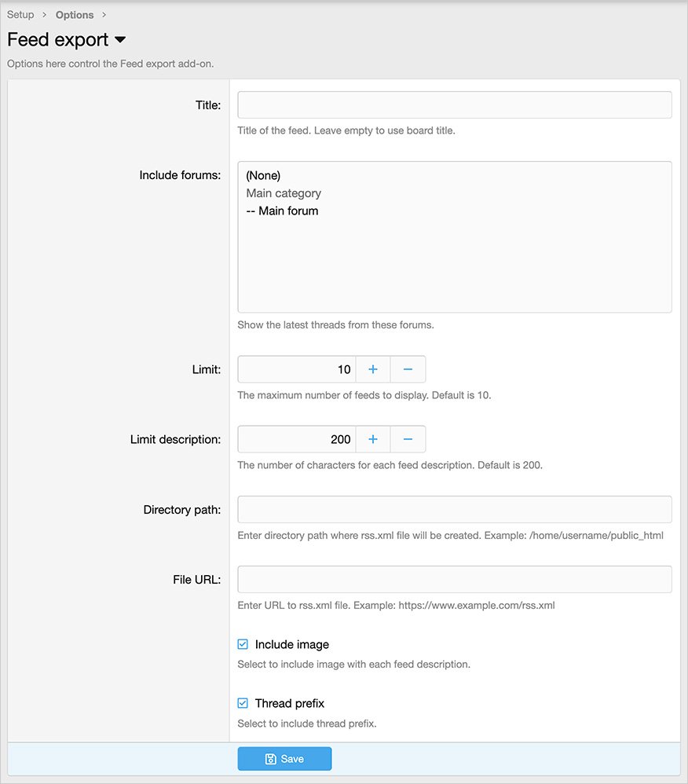
Task: Increase the Limit description value
Action: point(373,439)
